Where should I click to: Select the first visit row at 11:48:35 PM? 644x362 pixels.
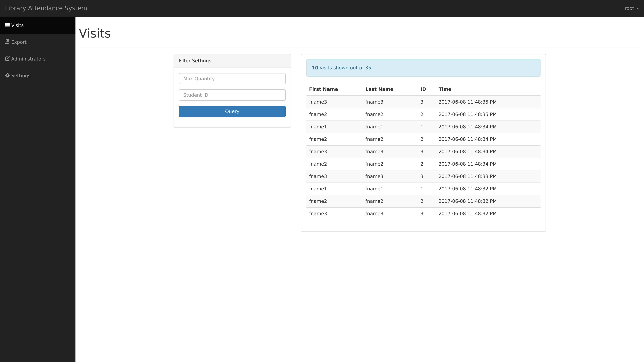423,102
